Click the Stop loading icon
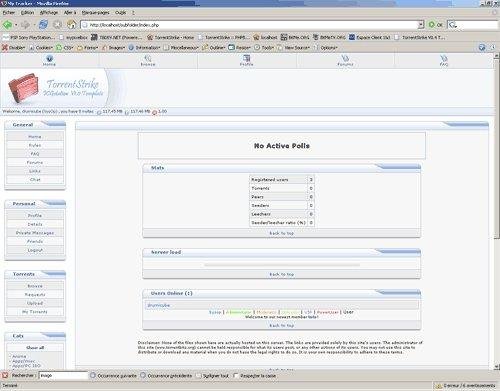 [x=58, y=24]
